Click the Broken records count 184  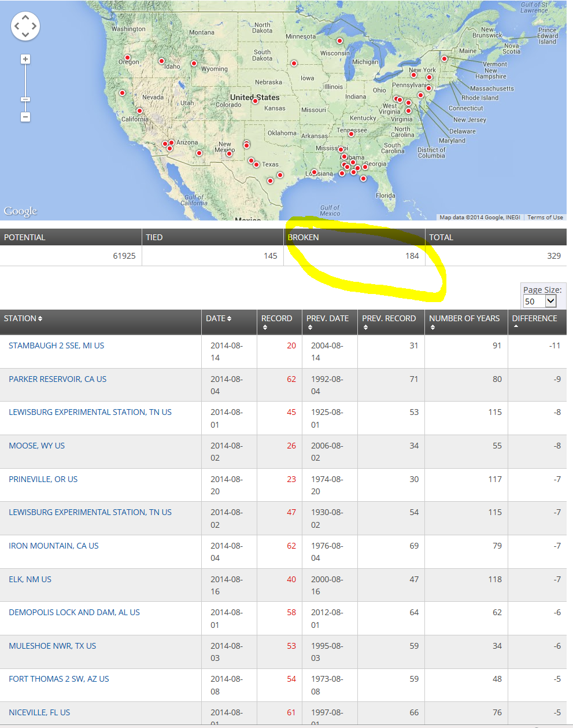click(412, 256)
